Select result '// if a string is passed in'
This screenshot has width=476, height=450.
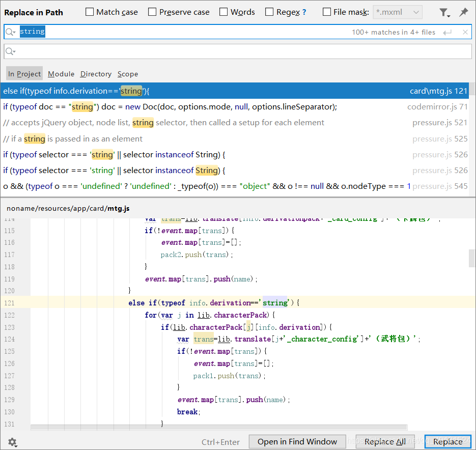coord(234,139)
